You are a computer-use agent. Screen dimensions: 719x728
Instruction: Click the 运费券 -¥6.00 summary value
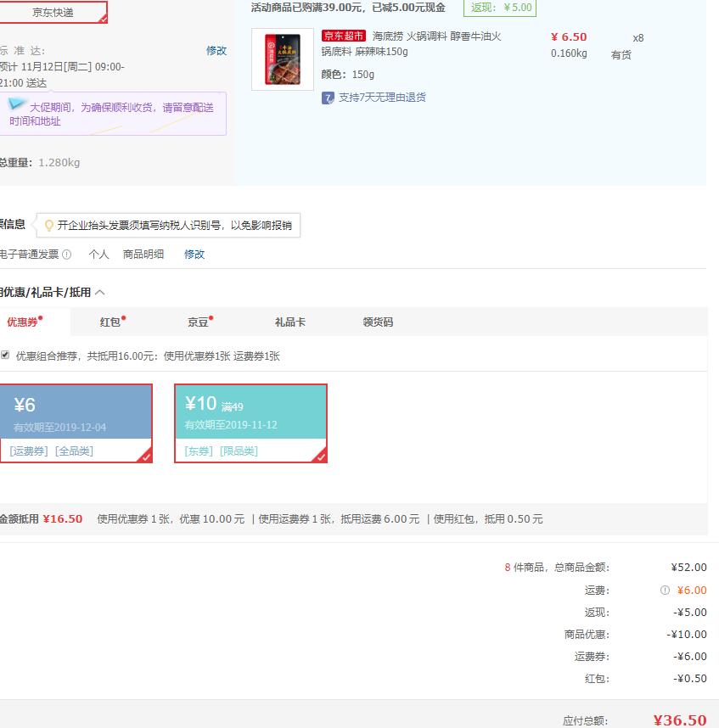(x=690, y=657)
